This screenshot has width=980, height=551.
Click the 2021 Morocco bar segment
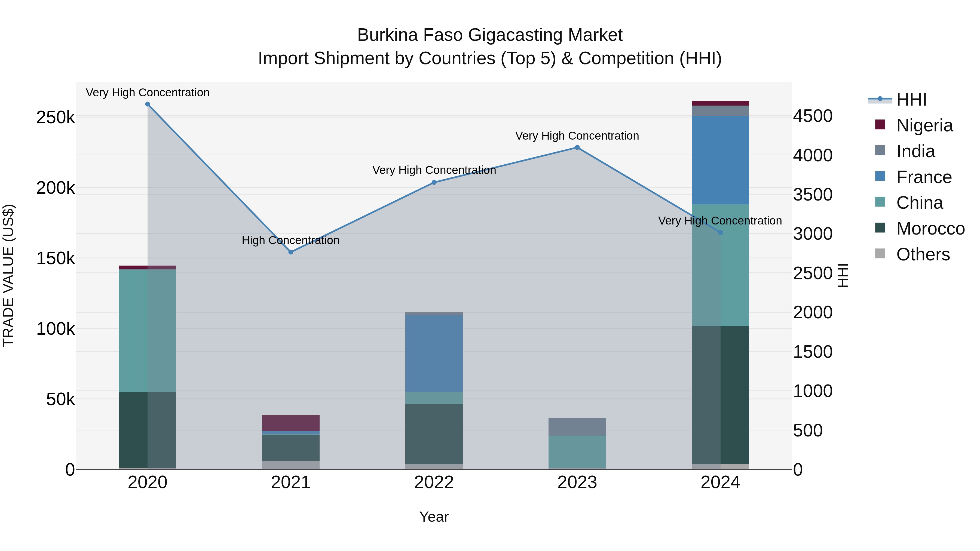[291, 448]
